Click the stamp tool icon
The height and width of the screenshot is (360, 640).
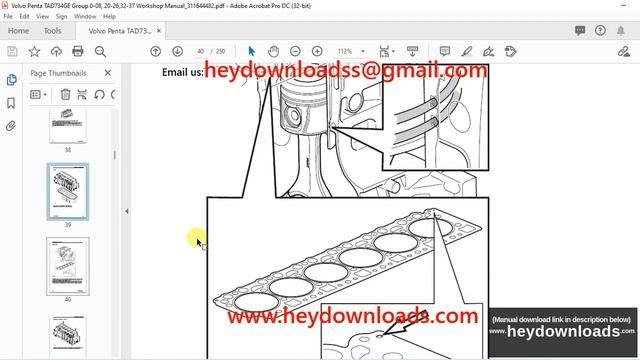[510, 51]
